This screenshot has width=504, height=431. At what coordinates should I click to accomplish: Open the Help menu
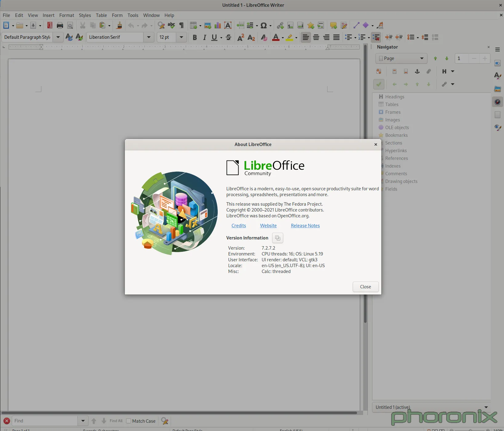point(169,15)
